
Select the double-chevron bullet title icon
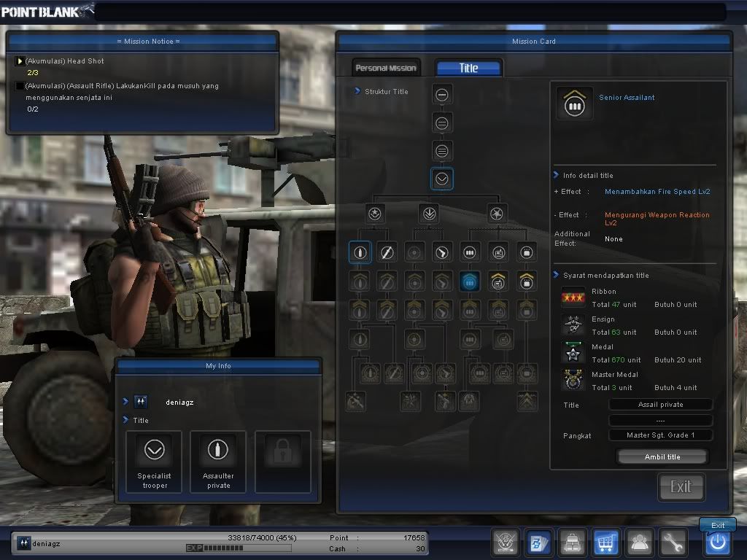tap(360, 311)
